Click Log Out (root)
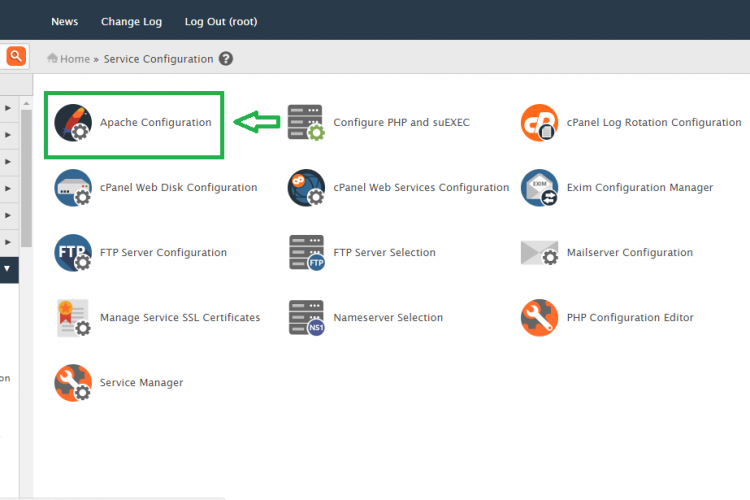 click(x=221, y=22)
